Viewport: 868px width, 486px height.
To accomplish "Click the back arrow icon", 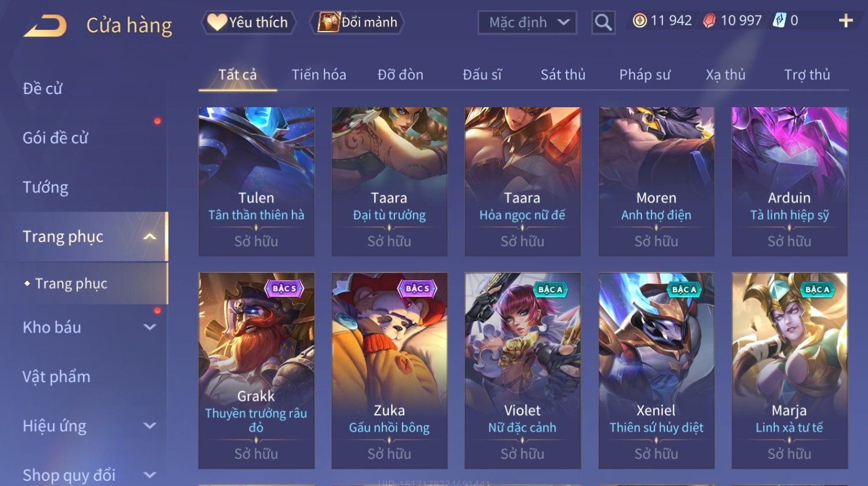I will (45, 26).
